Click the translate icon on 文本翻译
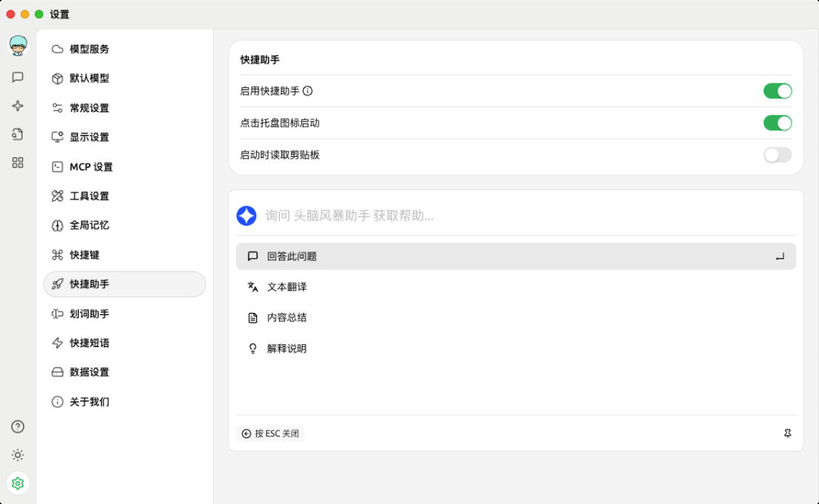Image resolution: width=819 pixels, height=504 pixels. pos(253,286)
